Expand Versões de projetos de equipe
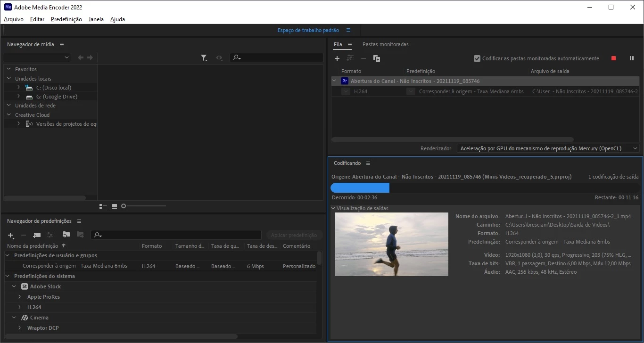 (x=18, y=123)
